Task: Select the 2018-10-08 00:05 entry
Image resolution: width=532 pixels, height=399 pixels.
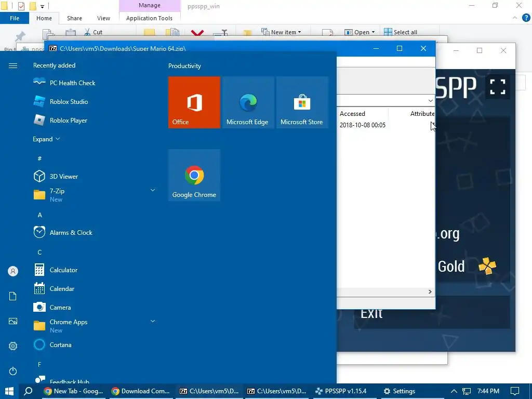Action: [x=362, y=125]
